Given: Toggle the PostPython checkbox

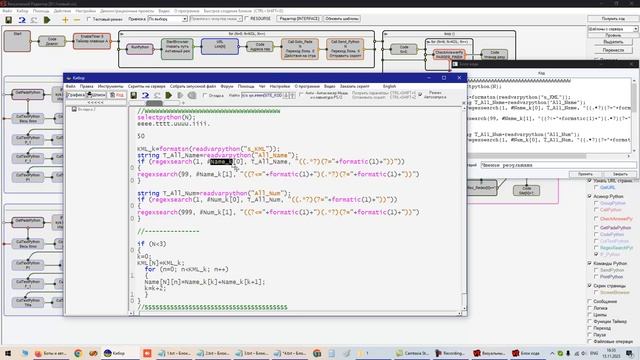Looking at the screenshot, I should coord(596,277).
